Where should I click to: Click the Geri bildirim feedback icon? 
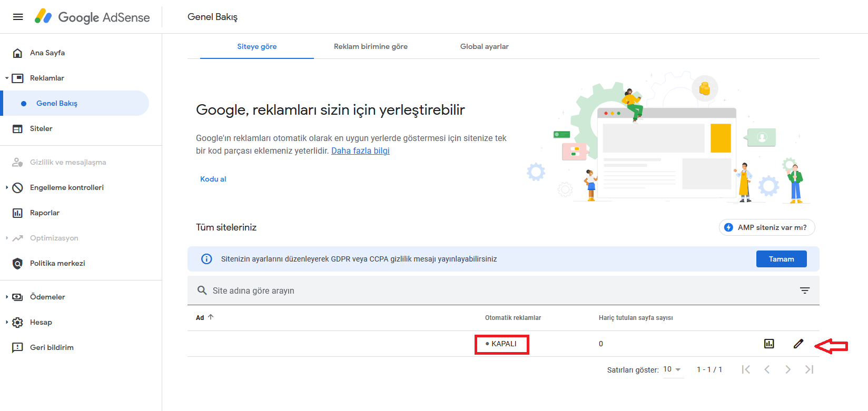point(17,347)
